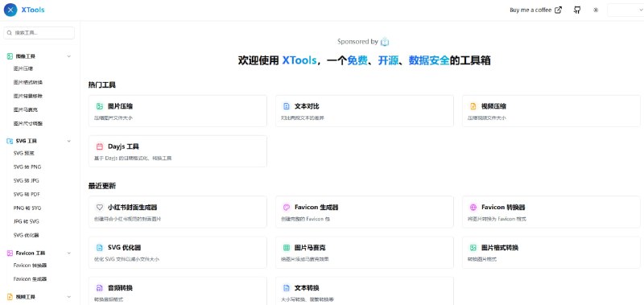Open PNG 转 SVG in the sidebar
Image resolution: width=644 pixels, height=305 pixels.
coord(27,208)
